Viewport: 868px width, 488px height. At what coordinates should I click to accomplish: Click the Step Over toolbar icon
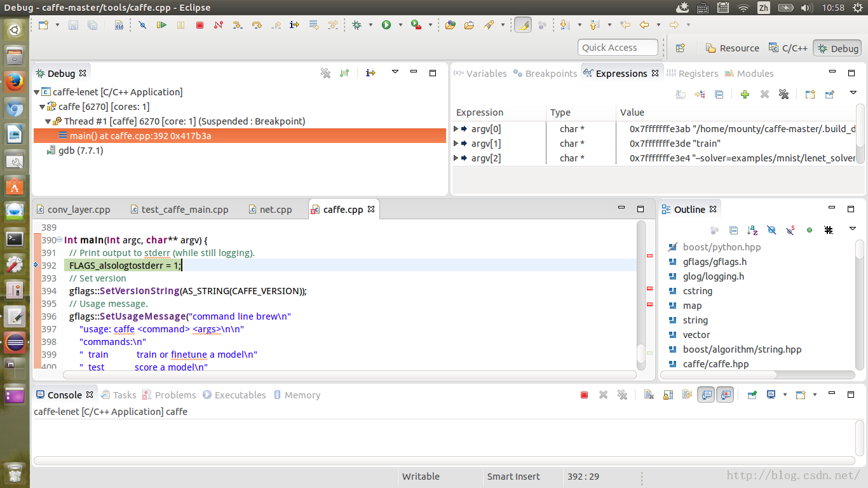pos(257,25)
